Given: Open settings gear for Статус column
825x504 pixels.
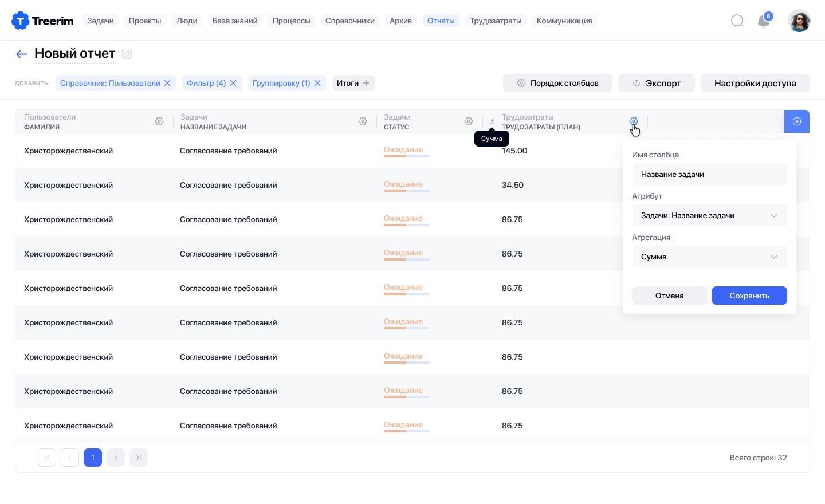Looking at the screenshot, I should tap(469, 121).
